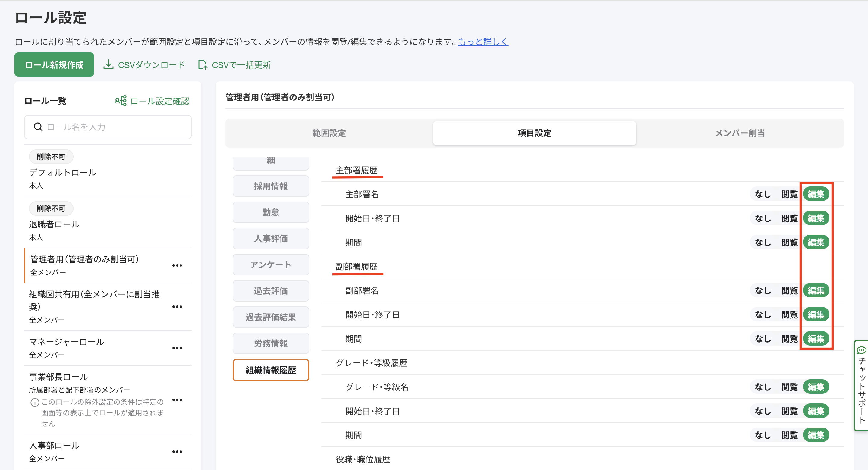Click 削除不可 badge on デフォルトロール
The width and height of the screenshot is (868, 470).
point(51,156)
